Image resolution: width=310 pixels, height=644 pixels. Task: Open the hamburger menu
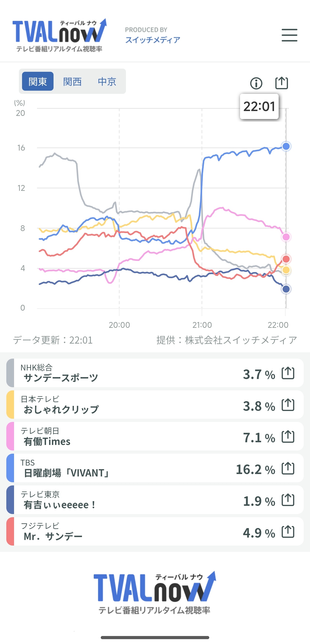click(289, 35)
